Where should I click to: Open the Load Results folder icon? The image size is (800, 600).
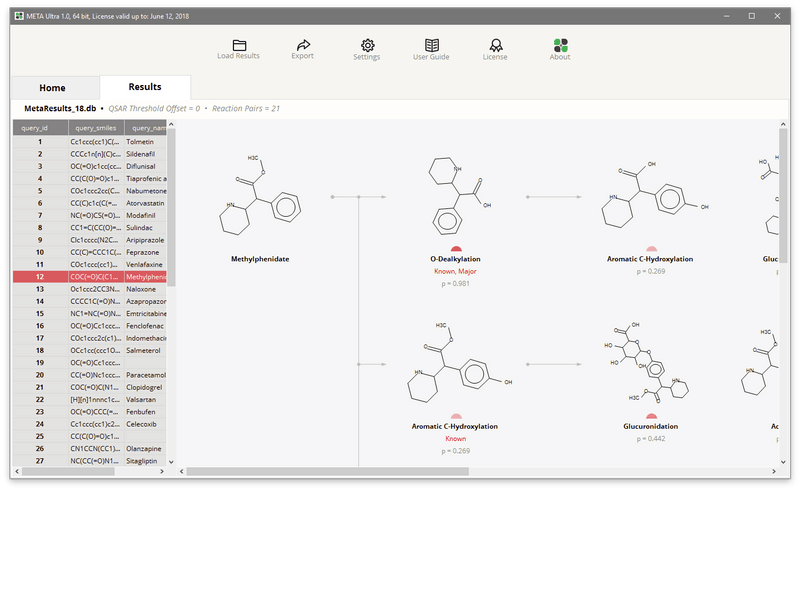point(239,45)
